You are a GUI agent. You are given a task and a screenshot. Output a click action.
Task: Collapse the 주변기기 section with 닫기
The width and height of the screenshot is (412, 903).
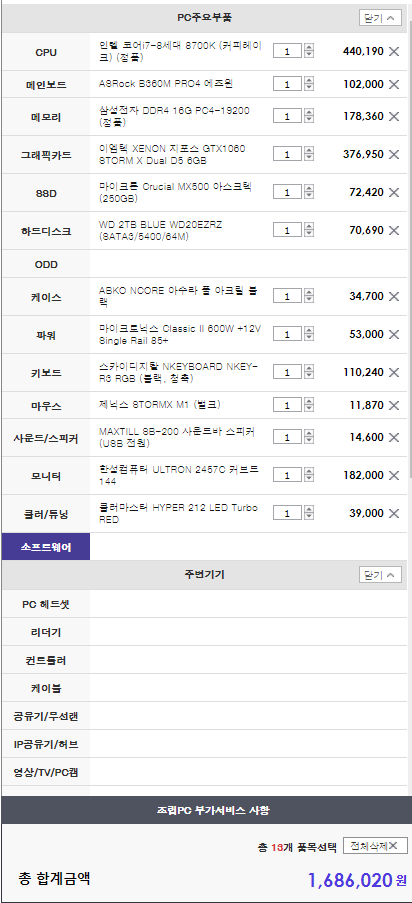click(380, 574)
